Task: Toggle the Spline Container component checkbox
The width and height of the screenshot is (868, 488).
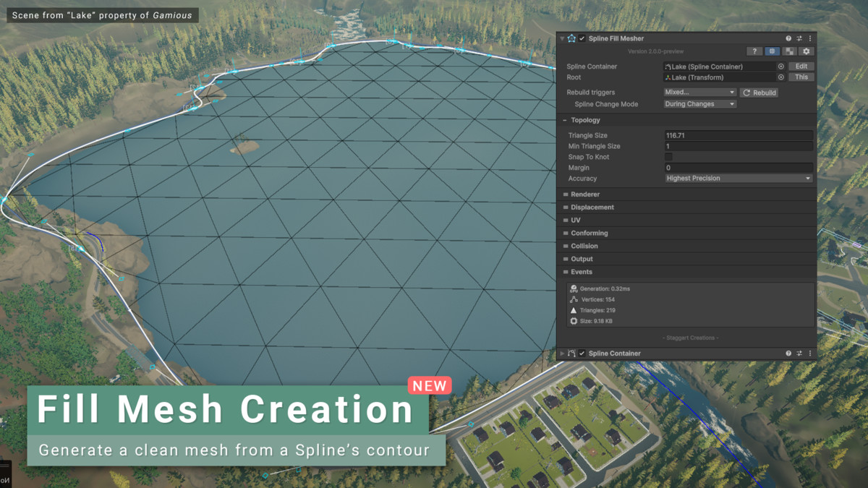Action: coord(582,353)
